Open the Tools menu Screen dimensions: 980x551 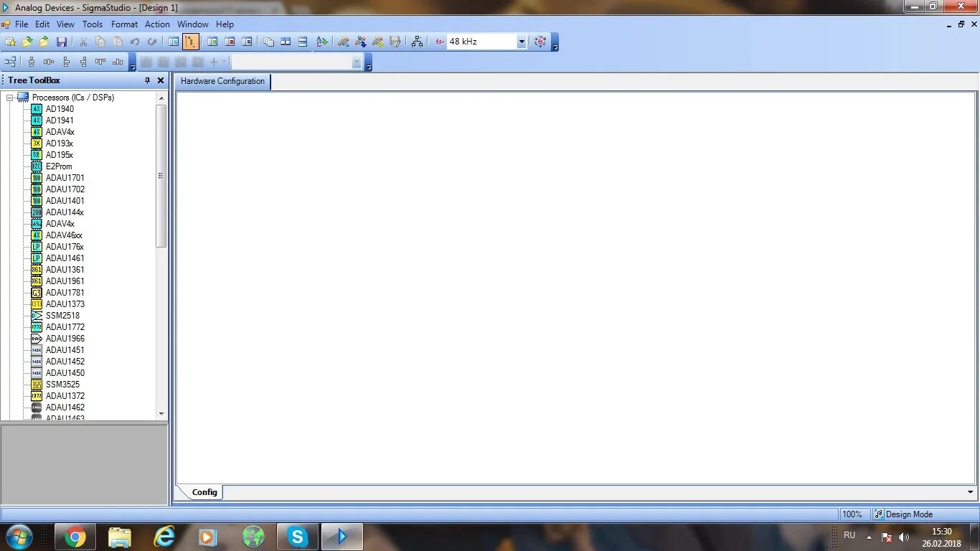(x=93, y=24)
